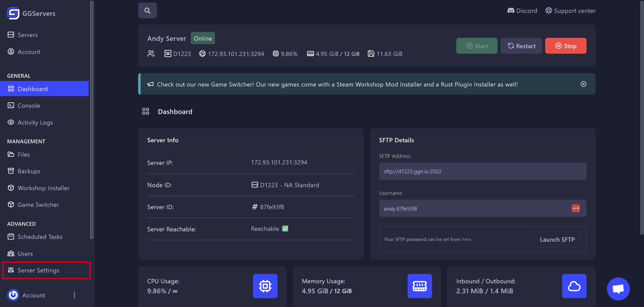Click the search magnifier icon button
Viewport: 644px width, 307px height.
pos(147,11)
